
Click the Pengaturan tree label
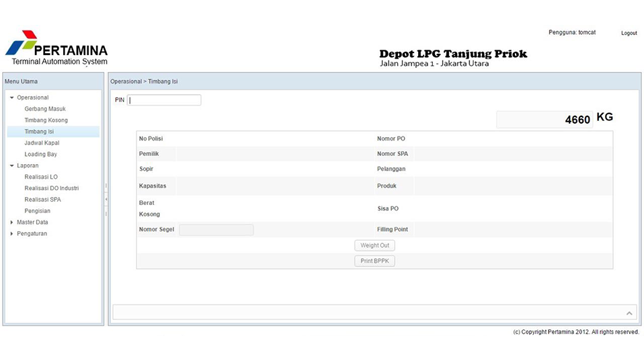32,234
